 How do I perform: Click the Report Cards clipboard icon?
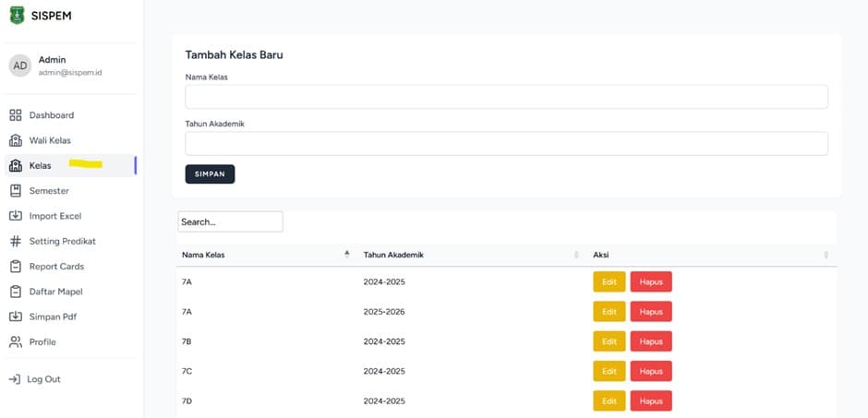pos(15,267)
